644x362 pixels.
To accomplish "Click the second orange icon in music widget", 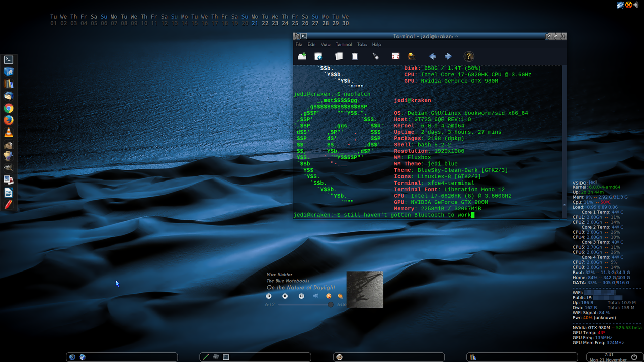I will (340, 296).
